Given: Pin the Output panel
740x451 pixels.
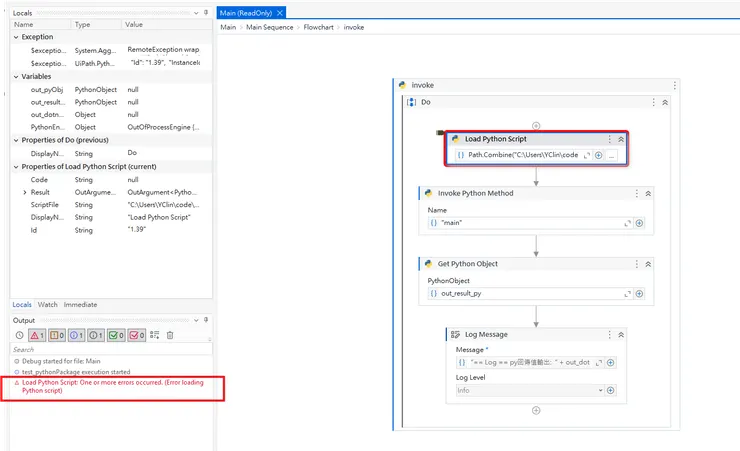Looking at the screenshot, I should (206, 320).
